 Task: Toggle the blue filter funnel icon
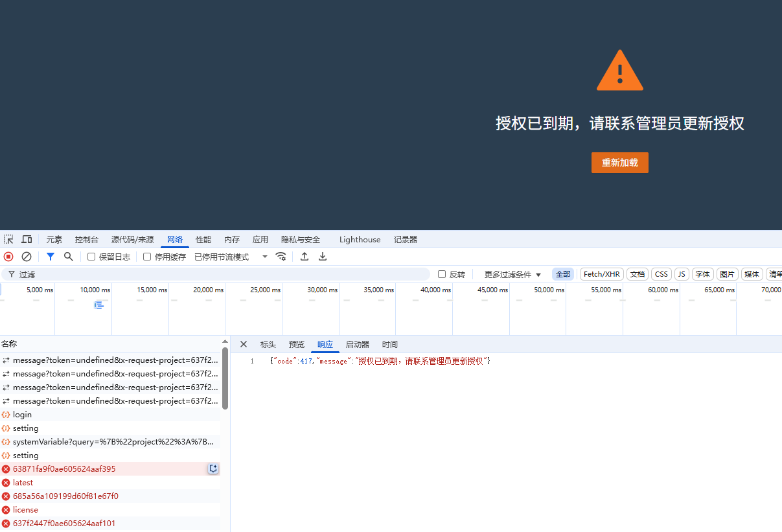[51, 257]
